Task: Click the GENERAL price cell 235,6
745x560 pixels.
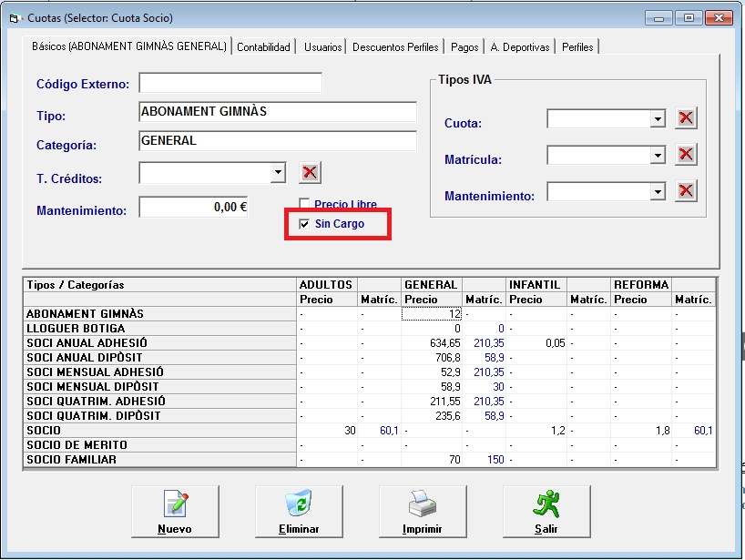Action: (x=432, y=416)
